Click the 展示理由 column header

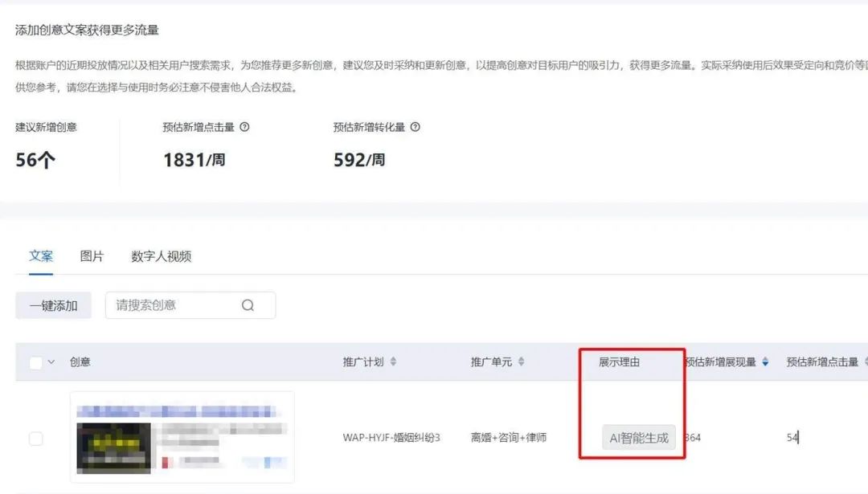619,361
